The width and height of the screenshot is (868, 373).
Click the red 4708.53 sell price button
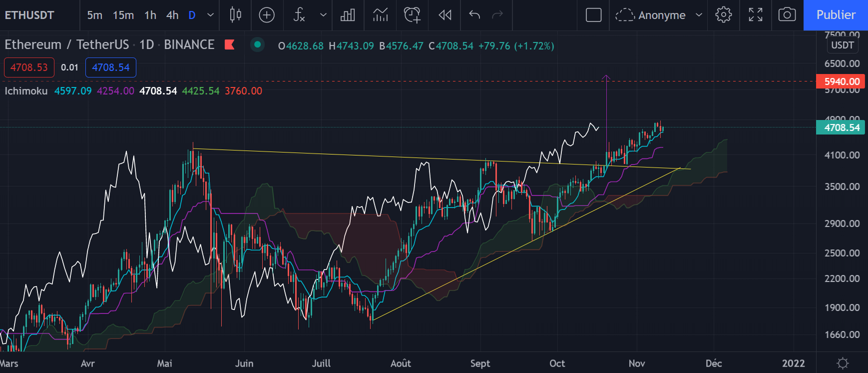tap(29, 67)
